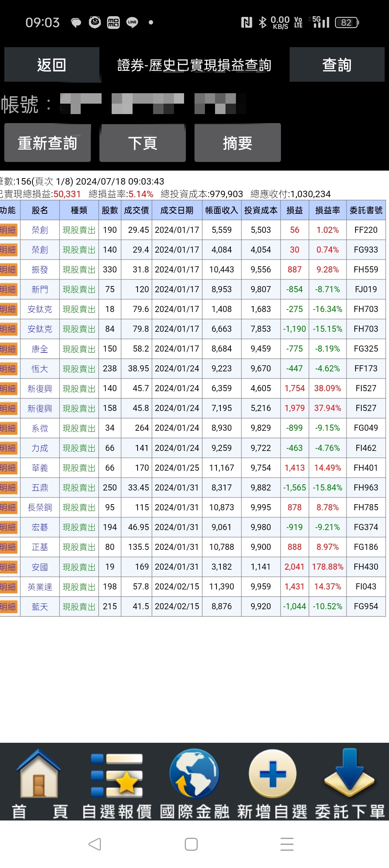Tap battery indicator in status bar
This screenshot has width=389, height=868.
click(347, 22)
